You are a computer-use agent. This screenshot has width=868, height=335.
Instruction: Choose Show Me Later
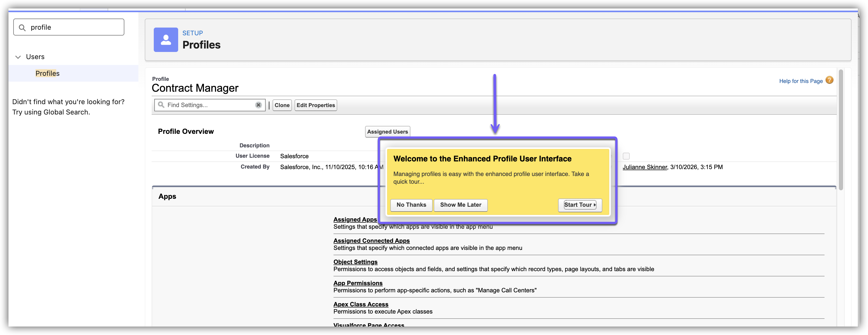[x=460, y=205]
